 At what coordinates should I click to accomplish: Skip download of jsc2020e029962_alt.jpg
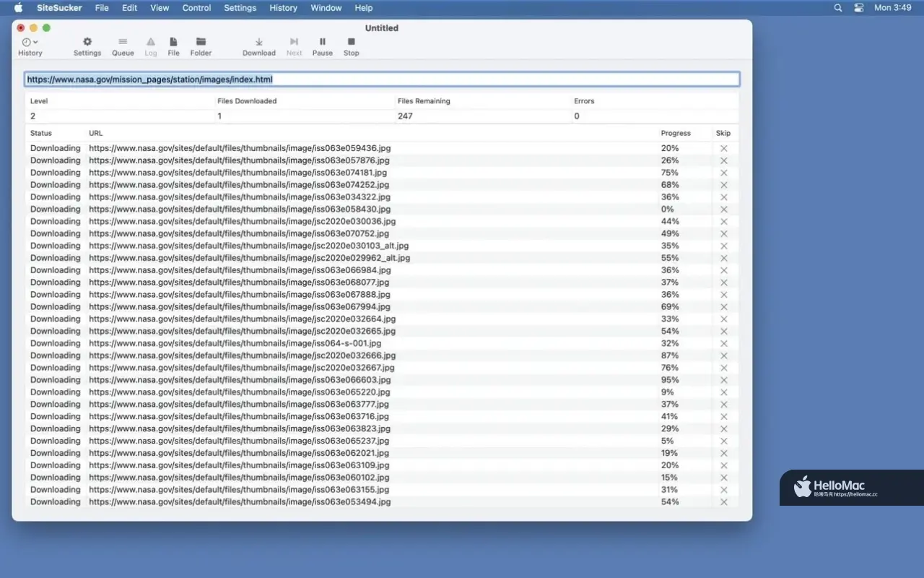click(723, 258)
